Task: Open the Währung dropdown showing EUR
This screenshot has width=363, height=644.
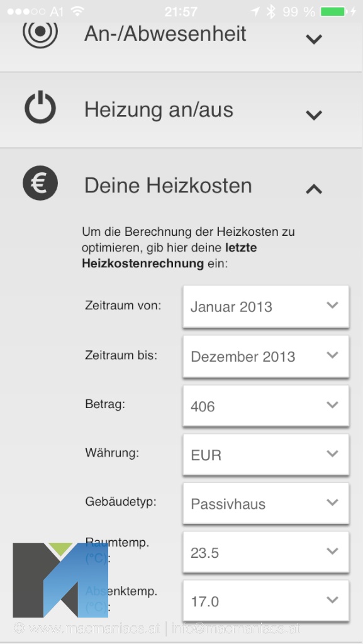Action: pyautogui.click(x=266, y=455)
